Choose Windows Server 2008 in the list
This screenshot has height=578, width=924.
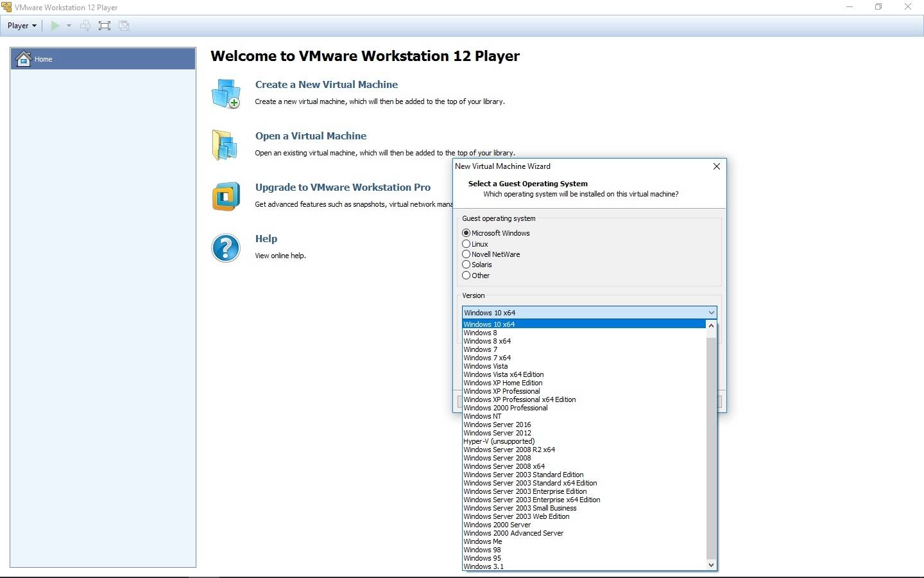click(x=584, y=458)
